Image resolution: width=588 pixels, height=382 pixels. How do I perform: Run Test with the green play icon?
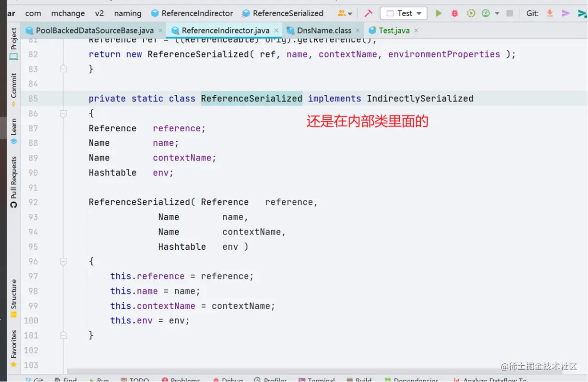pos(438,13)
